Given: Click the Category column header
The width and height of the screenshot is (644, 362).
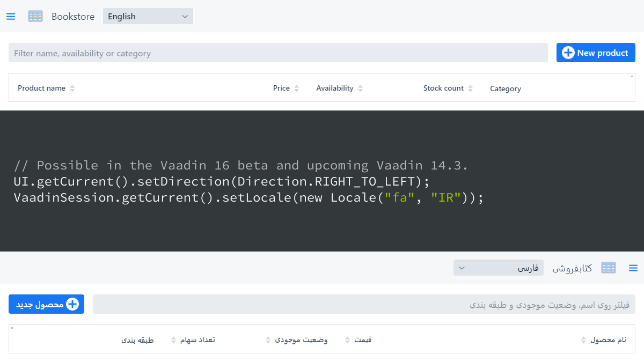Looking at the screenshot, I should click(x=506, y=88).
